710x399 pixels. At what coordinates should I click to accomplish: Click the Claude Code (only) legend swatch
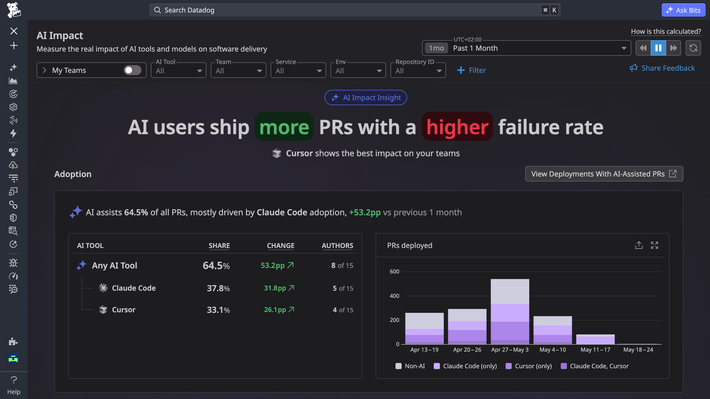(x=437, y=366)
